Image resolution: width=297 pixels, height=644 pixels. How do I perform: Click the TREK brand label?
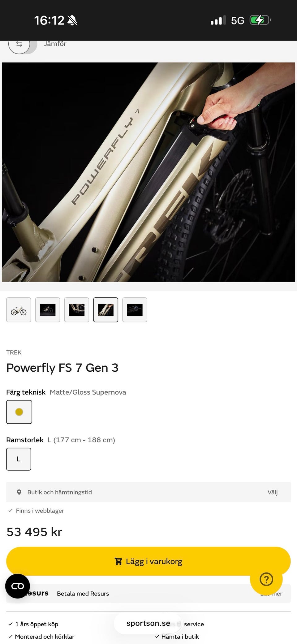click(14, 352)
